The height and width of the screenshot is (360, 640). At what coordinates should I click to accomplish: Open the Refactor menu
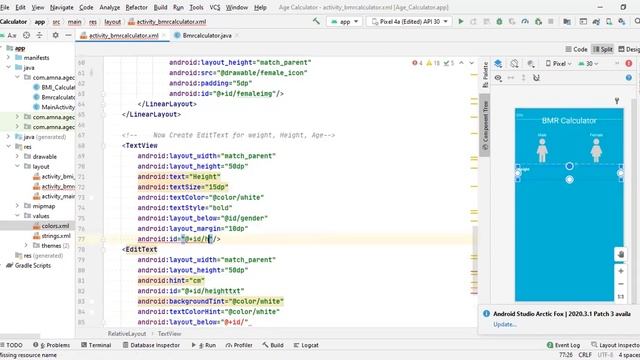click(136, 7)
